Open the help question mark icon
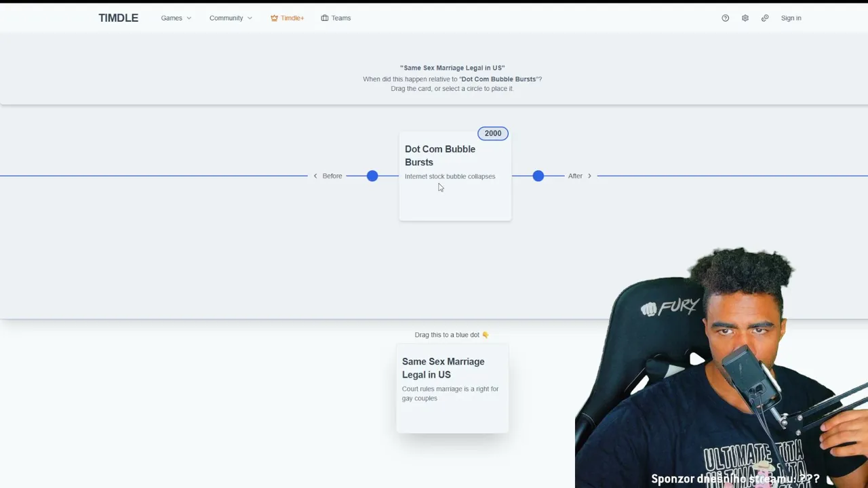This screenshot has height=488, width=868. click(x=726, y=18)
